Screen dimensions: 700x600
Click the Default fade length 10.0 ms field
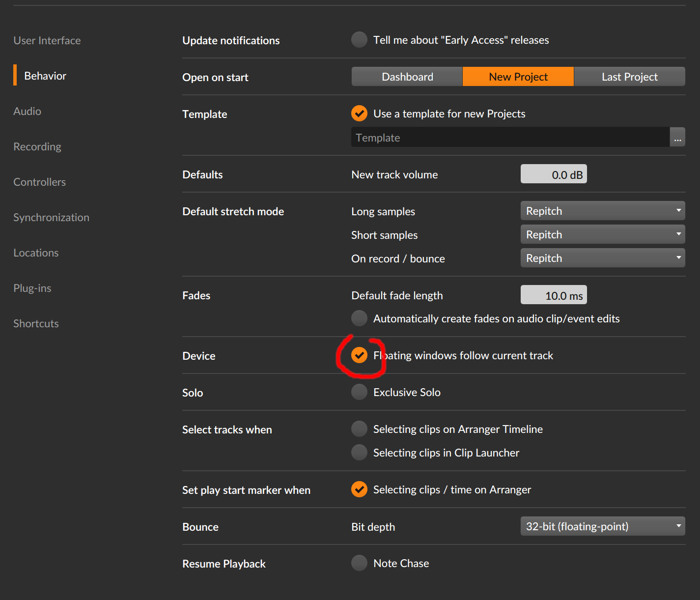click(x=554, y=295)
